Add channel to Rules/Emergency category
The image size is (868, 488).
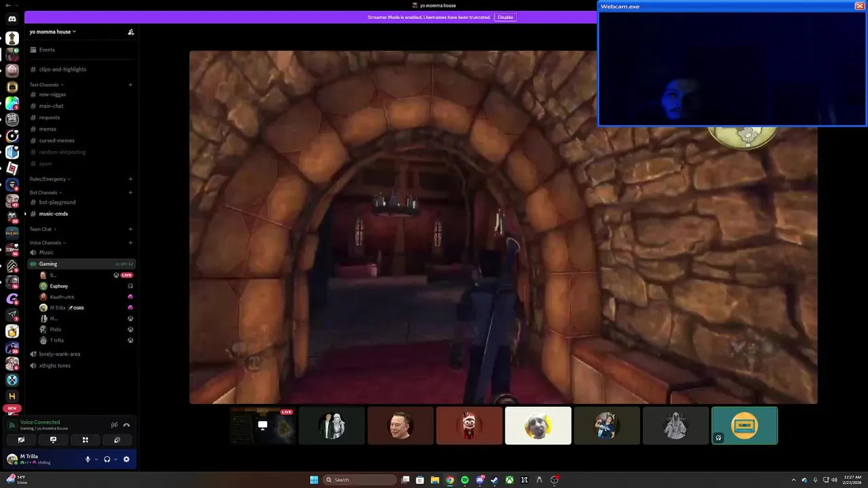tap(130, 179)
